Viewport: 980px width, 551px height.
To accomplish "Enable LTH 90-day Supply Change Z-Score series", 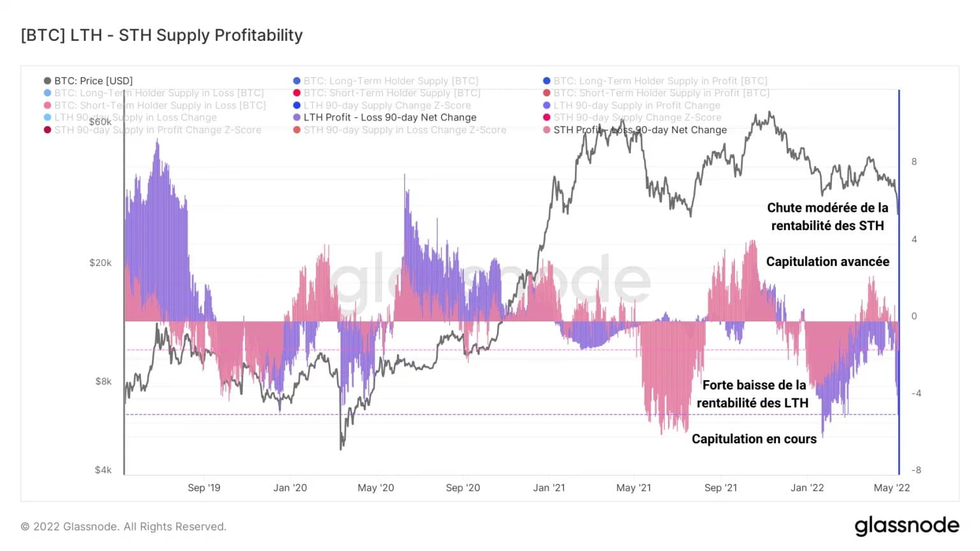I will point(382,105).
